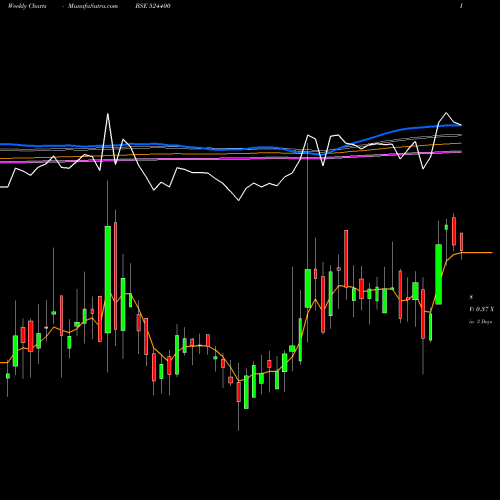The height and width of the screenshot is (500, 500).
Task: Click the tallest green candlestick near the left spike
Action: [x=108, y=279]
